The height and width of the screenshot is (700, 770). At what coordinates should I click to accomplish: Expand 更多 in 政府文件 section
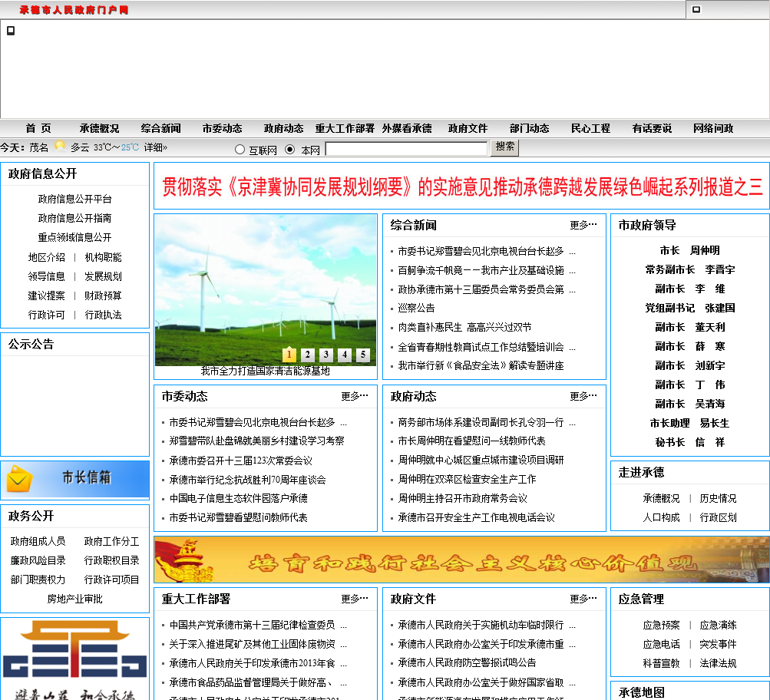click(x=583, y=599)
